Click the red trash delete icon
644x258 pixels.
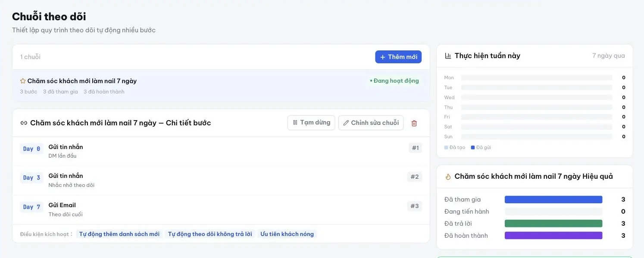point(414,123)
